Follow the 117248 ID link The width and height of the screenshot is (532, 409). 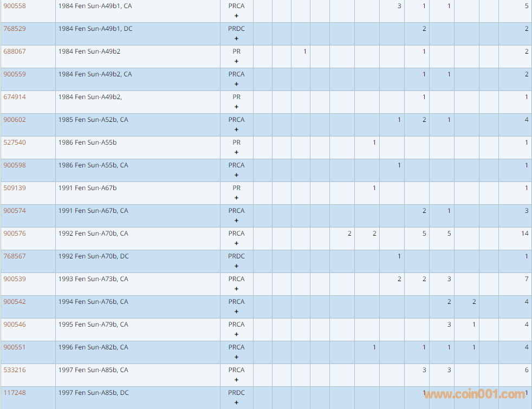[x=14, y=393]
